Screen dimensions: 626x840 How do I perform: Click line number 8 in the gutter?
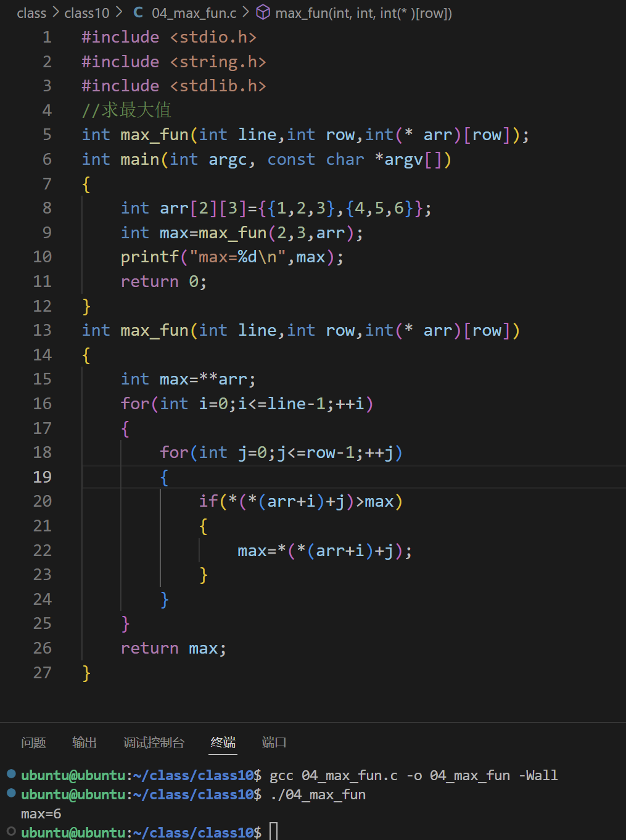[x=47, y=208]
